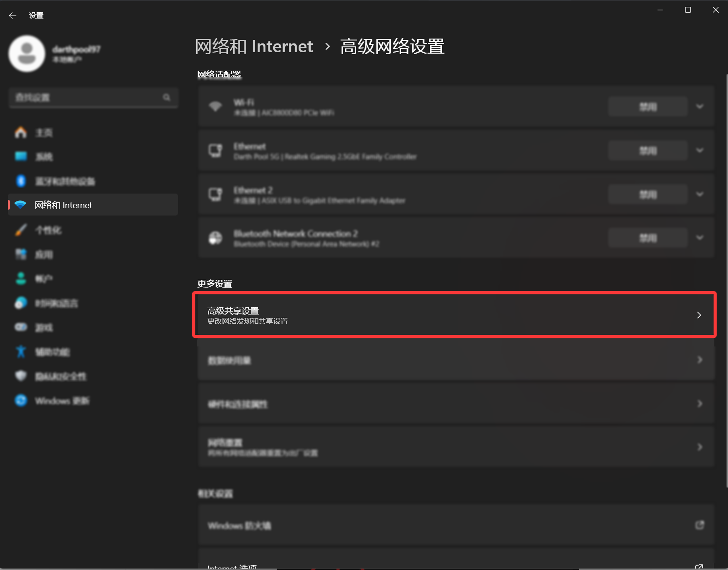Click the 网络和 Internet breadcrumb link
Screen dimensions: 728x570
tap(254, 47)
